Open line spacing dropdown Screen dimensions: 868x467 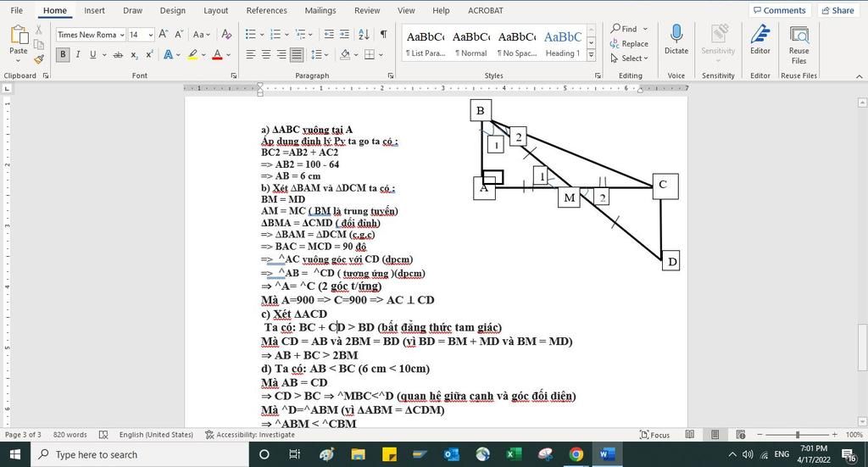tap(326, 55)
